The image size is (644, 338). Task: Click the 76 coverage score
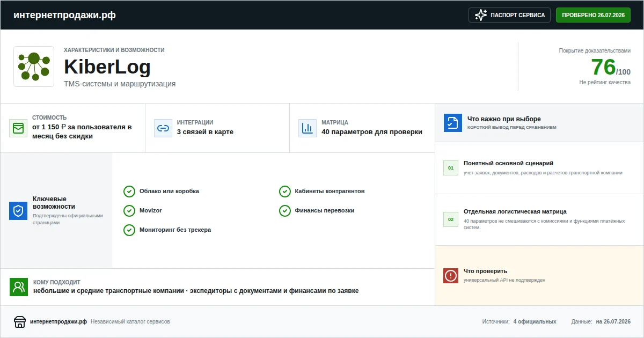[603, 67]
